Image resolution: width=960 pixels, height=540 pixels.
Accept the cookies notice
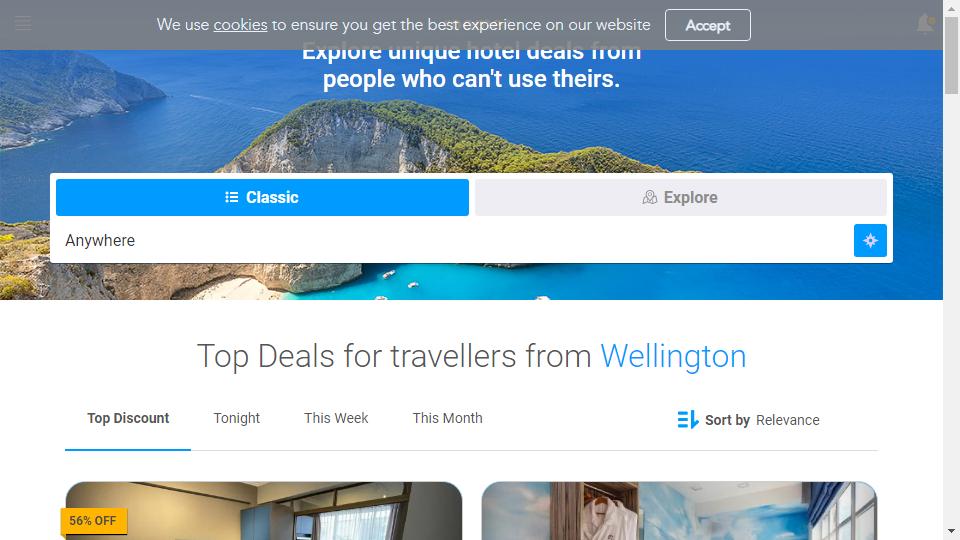(x=708, y=25)
